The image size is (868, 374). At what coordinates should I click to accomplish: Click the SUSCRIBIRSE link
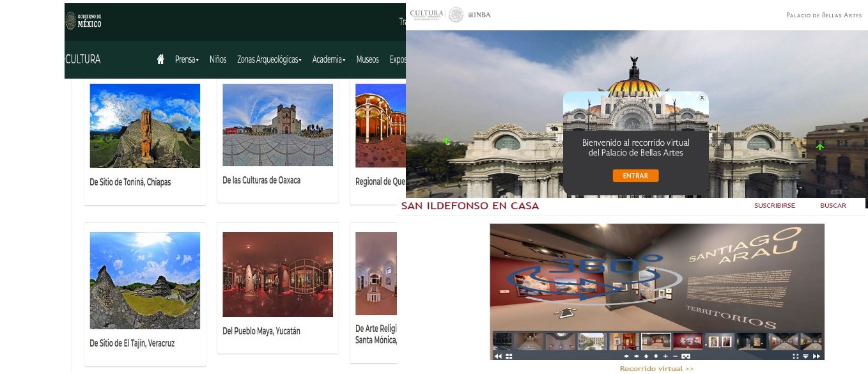pos(775,206)
